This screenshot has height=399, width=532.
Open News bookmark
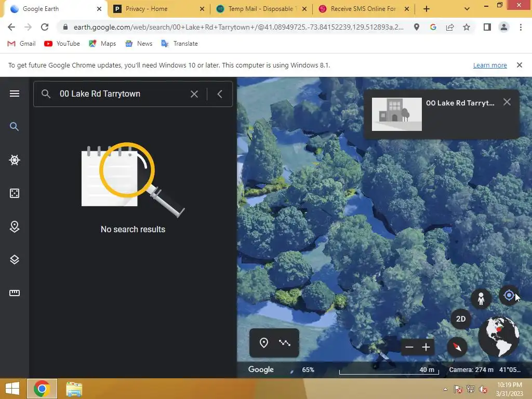(139, 44)
